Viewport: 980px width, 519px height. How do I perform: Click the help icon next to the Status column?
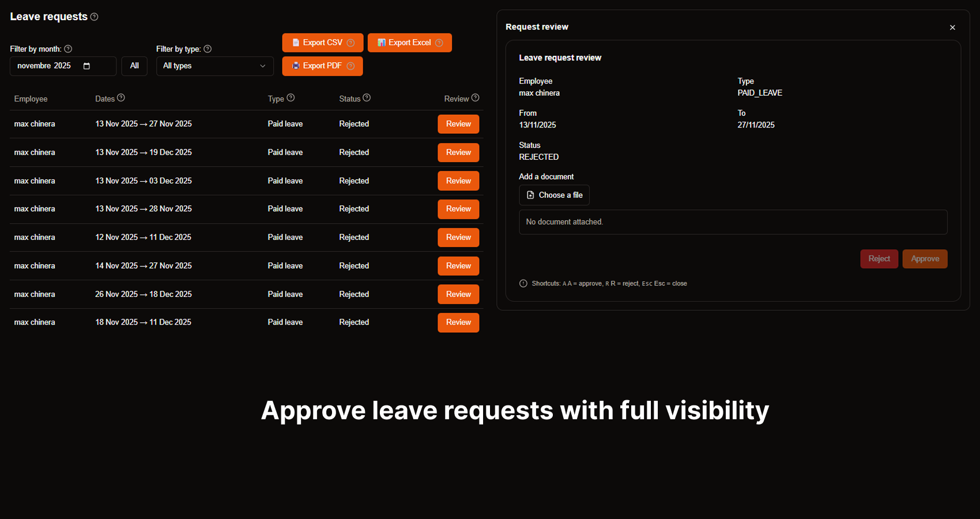click(367, 97)
